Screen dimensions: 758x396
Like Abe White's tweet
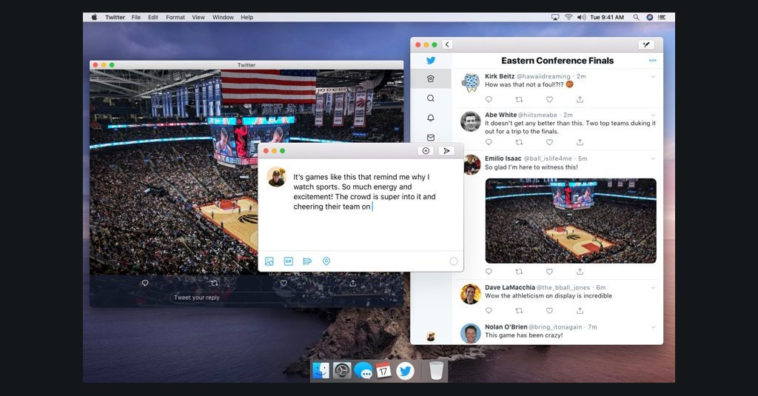(549, 142)
